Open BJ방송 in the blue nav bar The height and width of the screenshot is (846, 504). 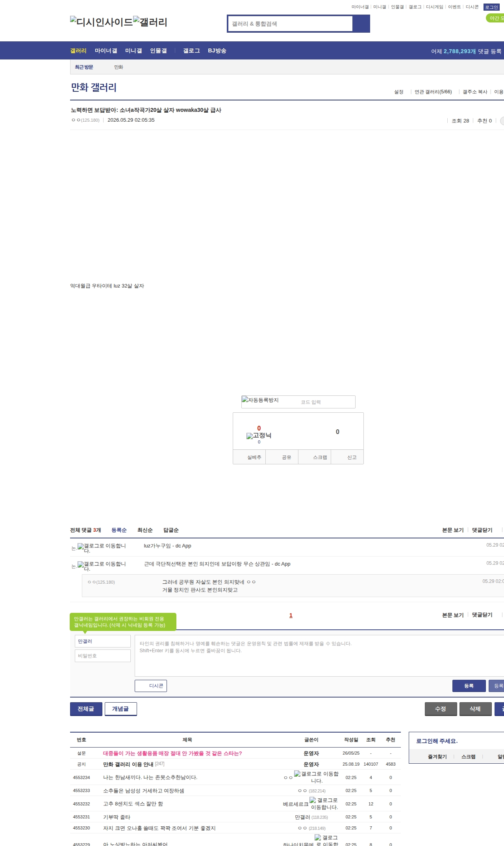tap(217, 51)
